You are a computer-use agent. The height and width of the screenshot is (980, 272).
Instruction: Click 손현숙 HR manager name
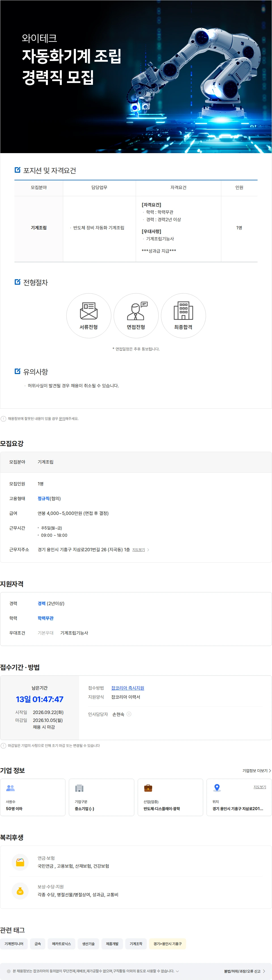[x=118, y=714]
